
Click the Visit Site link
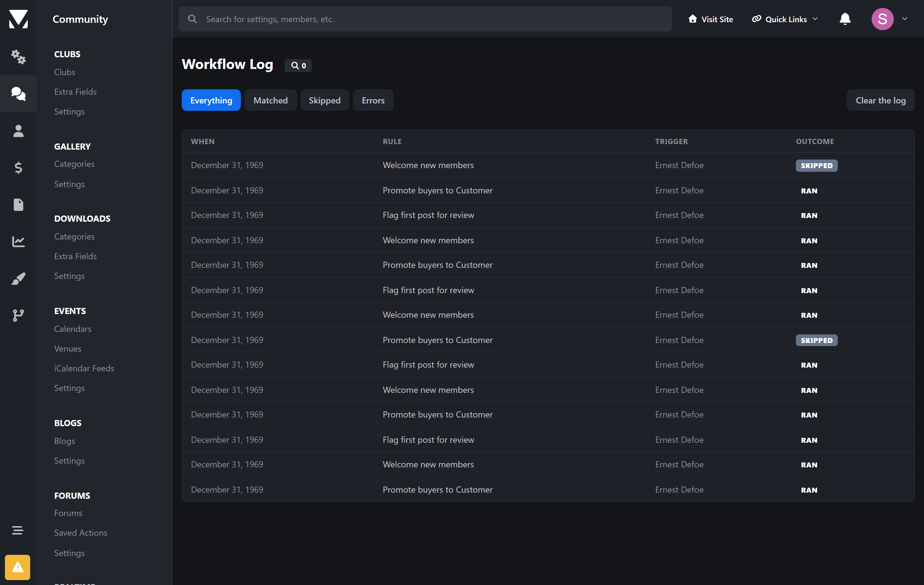tap(710, 19)
